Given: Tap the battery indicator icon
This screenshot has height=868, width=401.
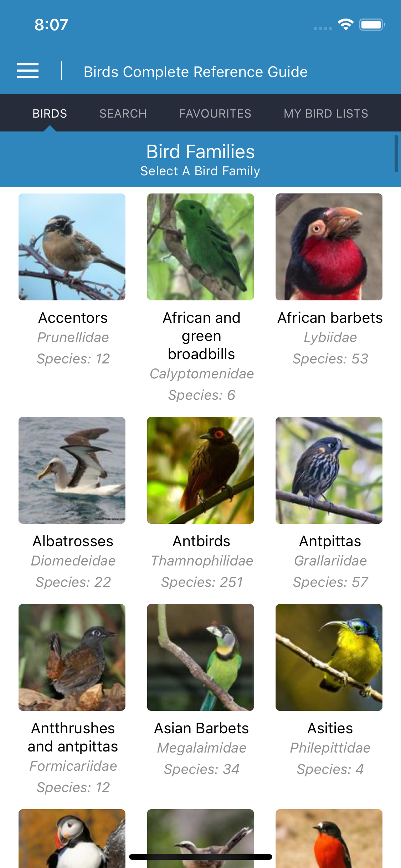Looking at the screenshot, I should click(x=372, y=25).
